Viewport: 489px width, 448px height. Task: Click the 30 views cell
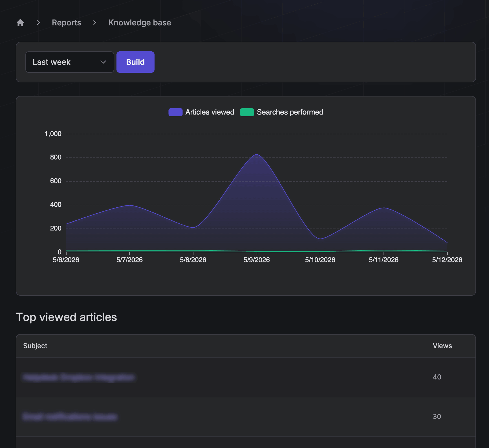click(x=437, y=417)
